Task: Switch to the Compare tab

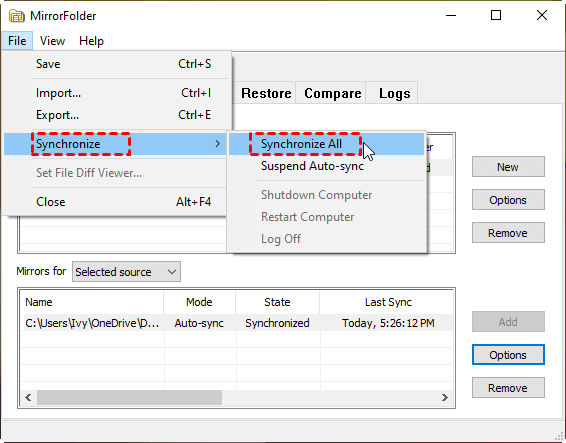Action: pyautogui.click(x=332, y=93)
